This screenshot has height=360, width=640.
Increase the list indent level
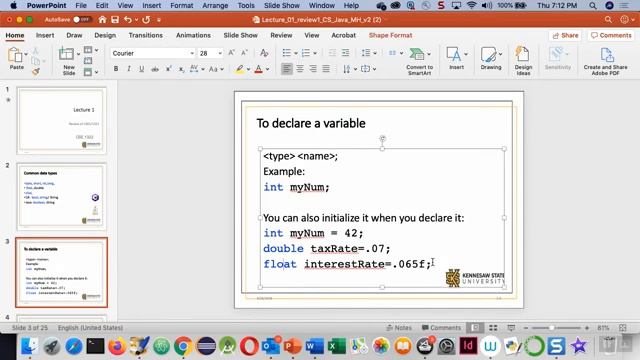[x=346, y=53]
